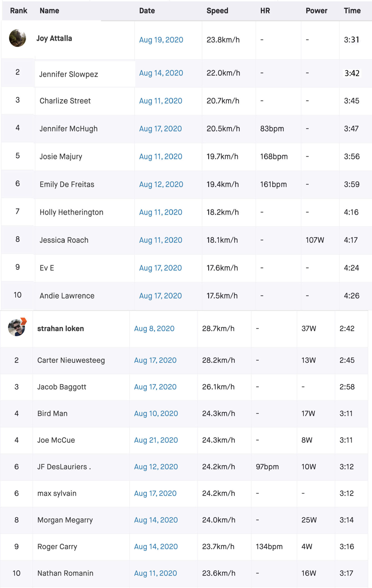The image size is (372, 588).
Task: Open Jennifer McHugh's Aug 17, 2020 activity
Action: pyautogui.click(x=160, y=129)
